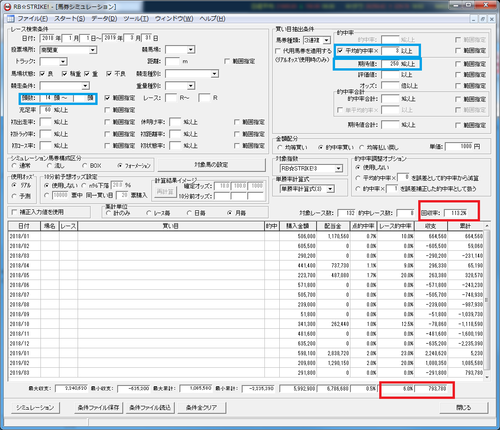Uncheck the 重 track condition checkbox
500x430 pixels.
pos(87,74)
